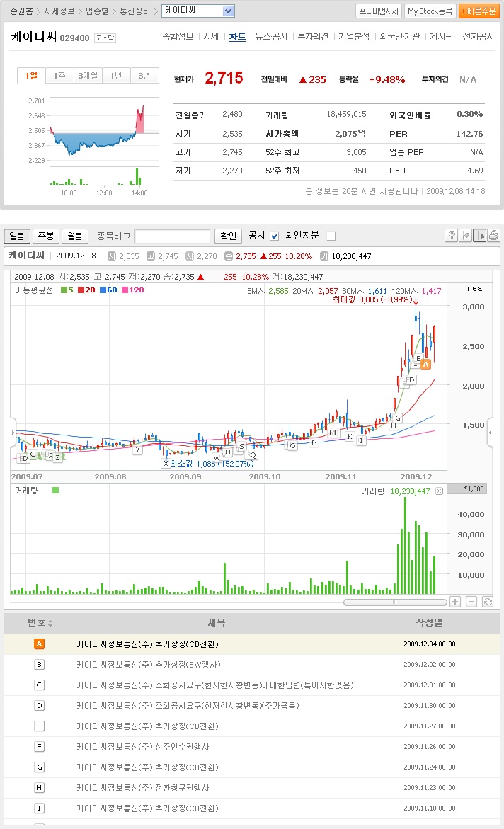Go to 통신장비 breadcrumb link
The image size is (504, 829).
134,11
